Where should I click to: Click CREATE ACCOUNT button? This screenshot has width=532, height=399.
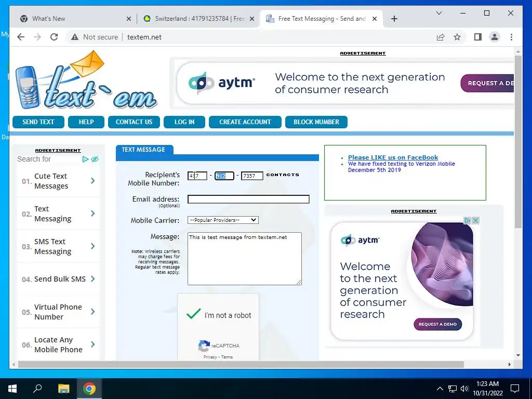245,122
